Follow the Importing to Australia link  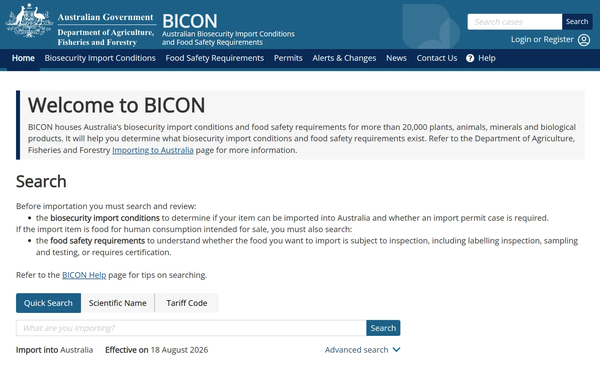(153, 150)
